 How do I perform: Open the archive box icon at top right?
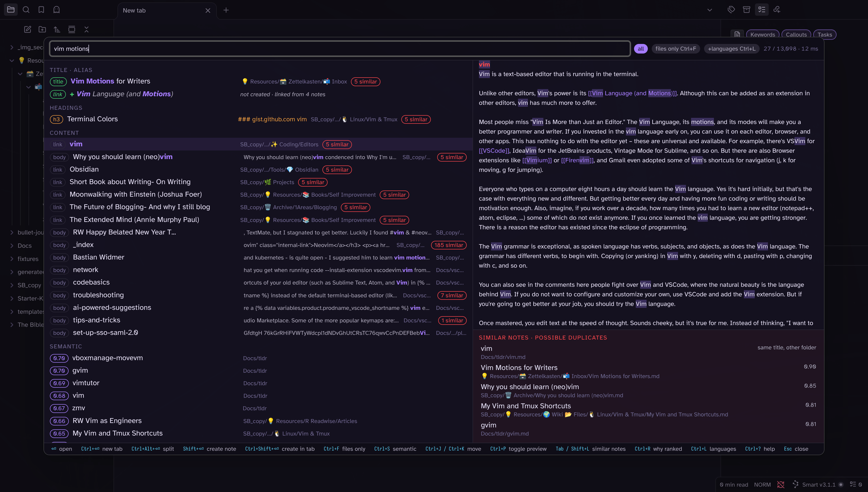[x=746, y=10]
